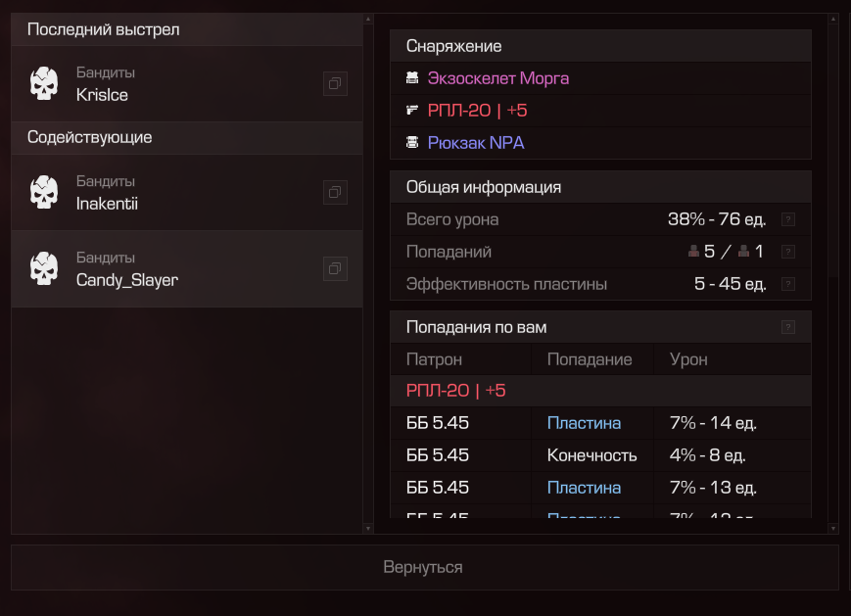Select last shot player KrisIce

coord(187,83)
